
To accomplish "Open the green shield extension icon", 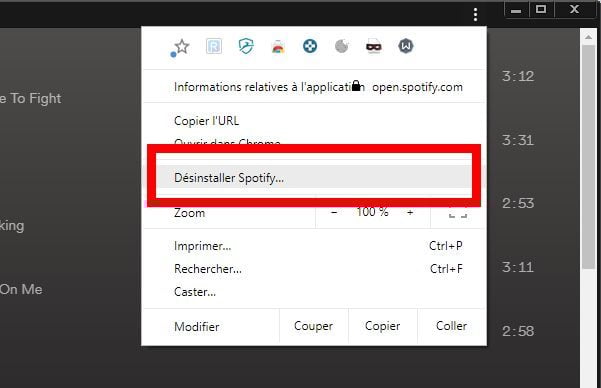I will (246, 46).
